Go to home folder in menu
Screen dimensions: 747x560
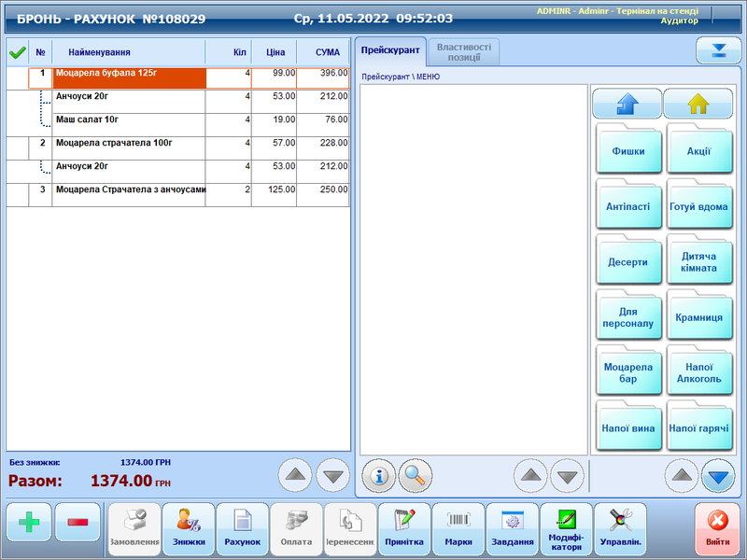click(698, 104)
